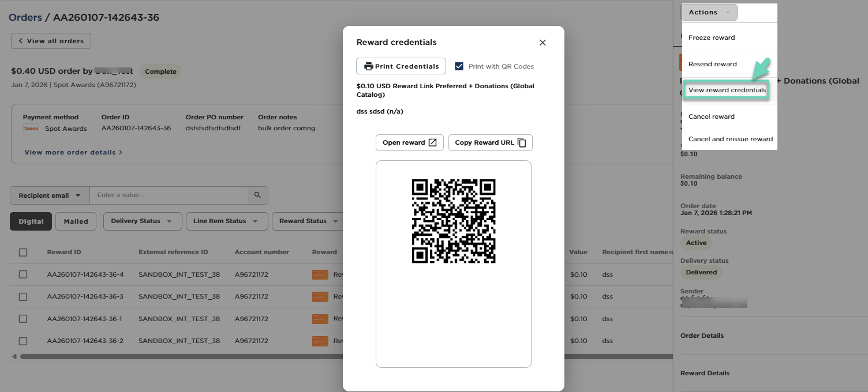Click the printer icon in Print Credentials
Viewport: 868px width, 392px height.
click(x=368, y=66)
